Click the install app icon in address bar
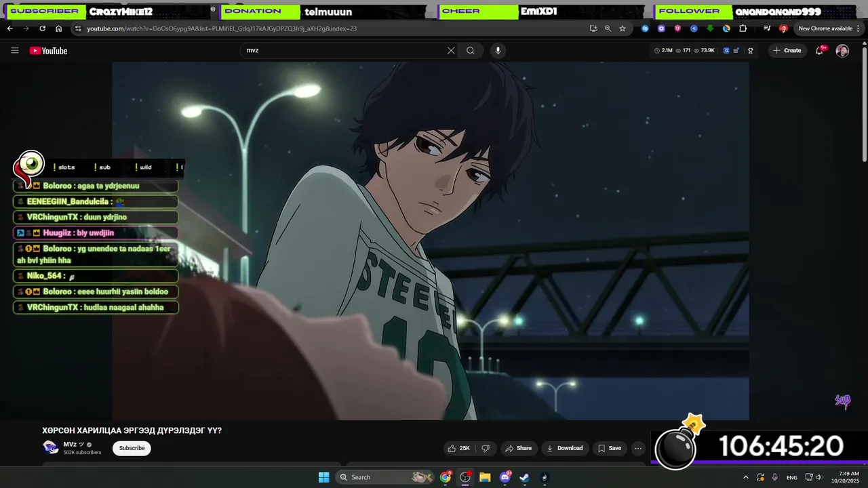868x488 pixels. click(x=593, y=28)
